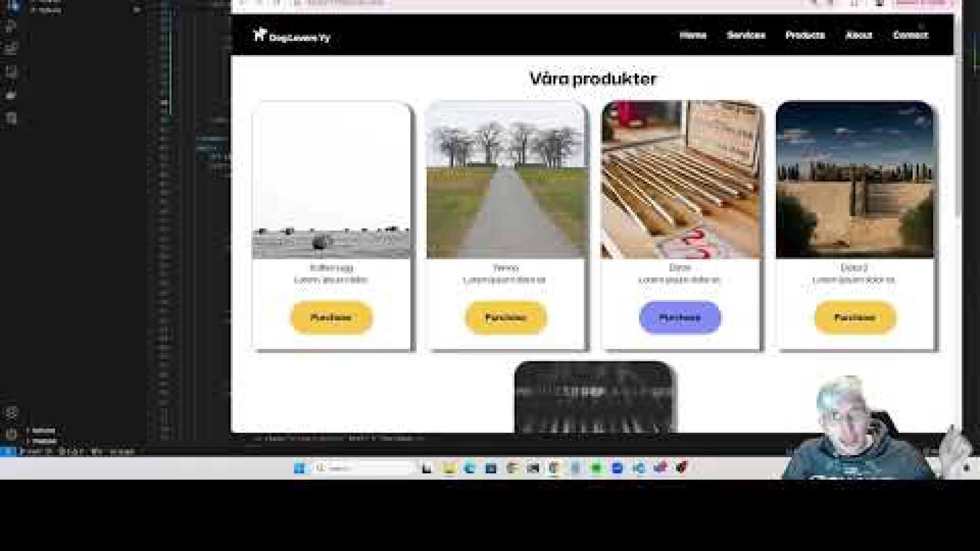Screen dimensions: 980x551
Task: Click the purple Purchase button
Action: [680, 318]
